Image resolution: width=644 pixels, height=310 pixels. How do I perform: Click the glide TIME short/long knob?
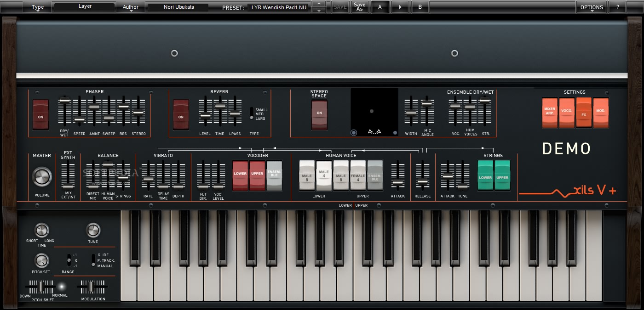point(41,230)
